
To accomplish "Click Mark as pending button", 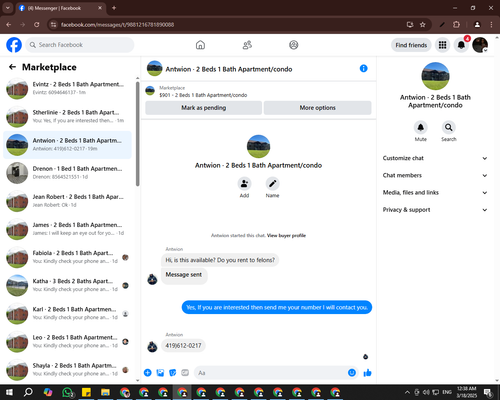I will 203,108.
